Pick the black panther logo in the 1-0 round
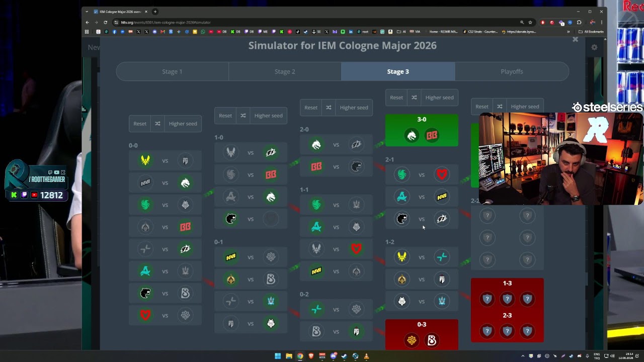The image size is (644, 362). click(x=231, y=219)
